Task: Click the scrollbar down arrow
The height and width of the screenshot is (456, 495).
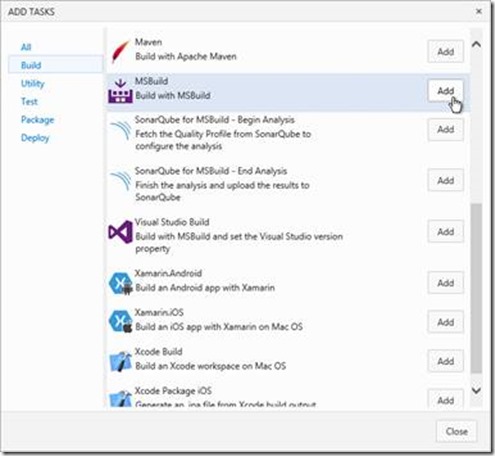Action: 476,390
